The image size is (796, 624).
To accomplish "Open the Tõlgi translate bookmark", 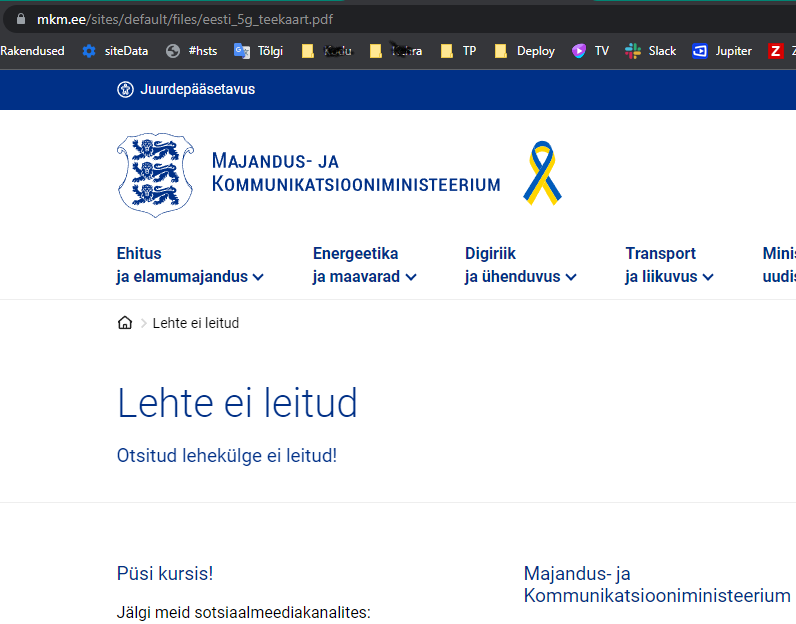I will pyautogui.click(x=258, y=51).
